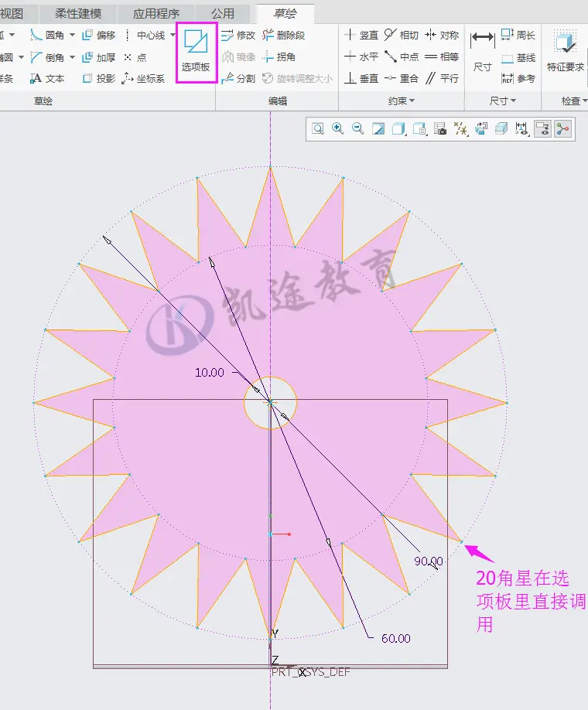The height and width of the screenshot is (710, 588).
Task: Expand the 约束 group dropdown
Action: tap(402, 101)
